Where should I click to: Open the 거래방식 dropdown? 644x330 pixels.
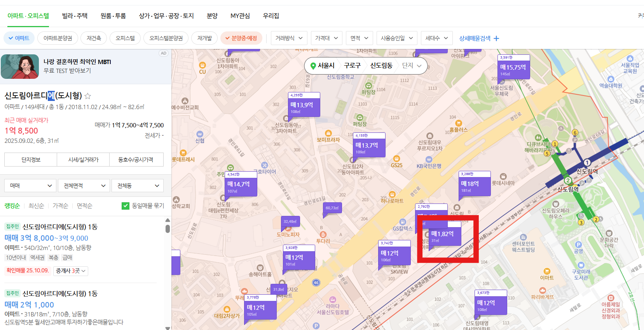[x=289, y=38]
